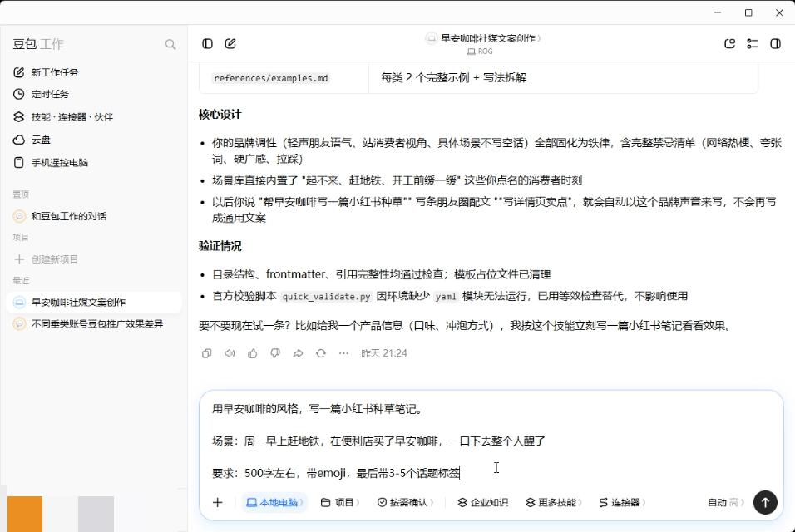795x532 pixels.
Task: Copy the assistant reply
Action: (x=206, y=353)
